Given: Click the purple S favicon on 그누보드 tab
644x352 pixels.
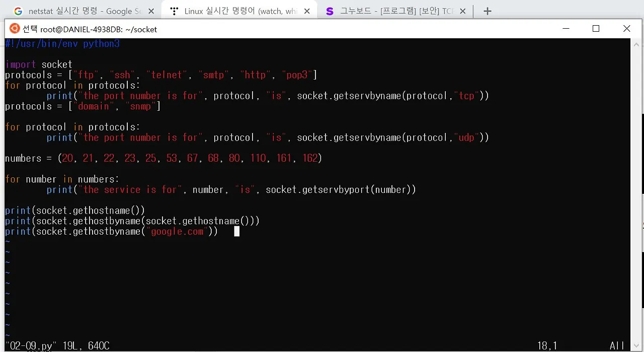Looking at the screenshot, I should pyautogui.click(x=330, y=11).
